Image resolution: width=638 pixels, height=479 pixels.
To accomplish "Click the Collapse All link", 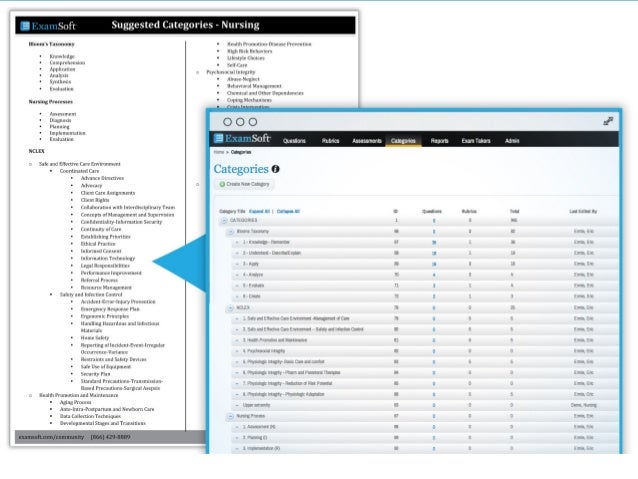I will pyautogui.click(x=288, y=211).
